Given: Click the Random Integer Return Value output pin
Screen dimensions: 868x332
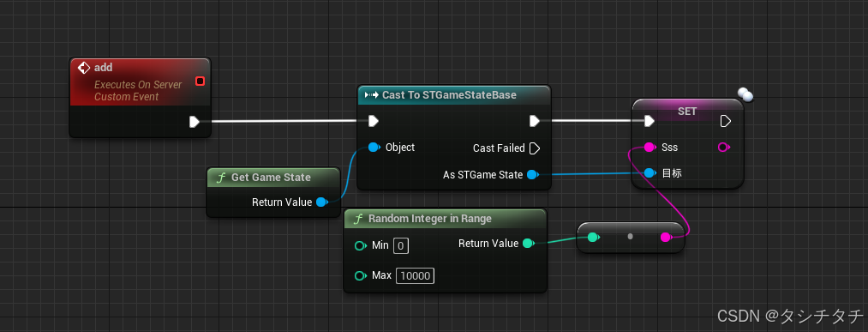Looking at the screenshot, I should (528, 244).
